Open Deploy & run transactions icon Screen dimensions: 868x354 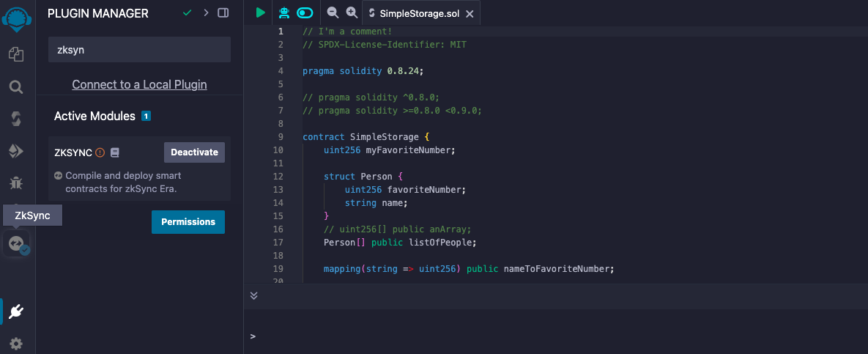(15, 151)
